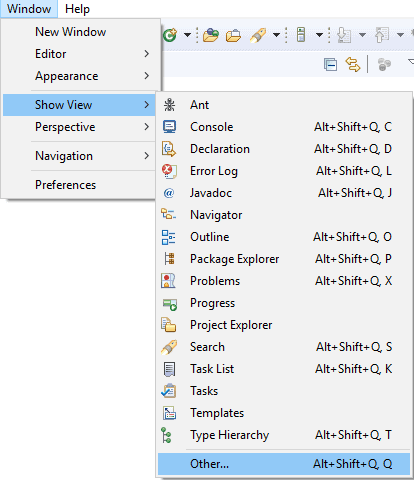Screen dimensions: 414x480
Task: Open the Outline view icon
Action: 169,237
